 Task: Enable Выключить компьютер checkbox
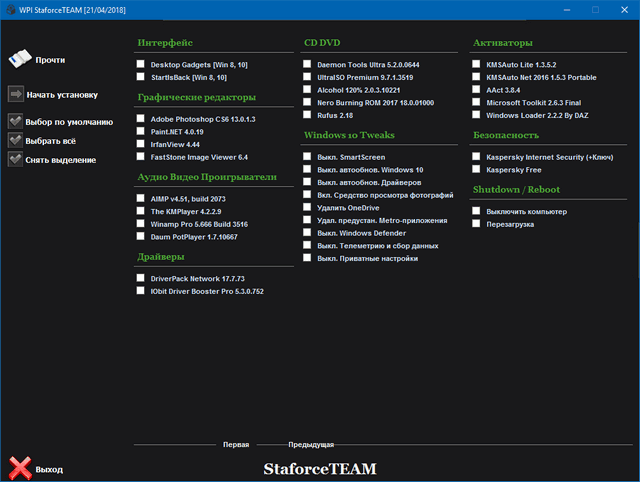click(x=476, y=211)
